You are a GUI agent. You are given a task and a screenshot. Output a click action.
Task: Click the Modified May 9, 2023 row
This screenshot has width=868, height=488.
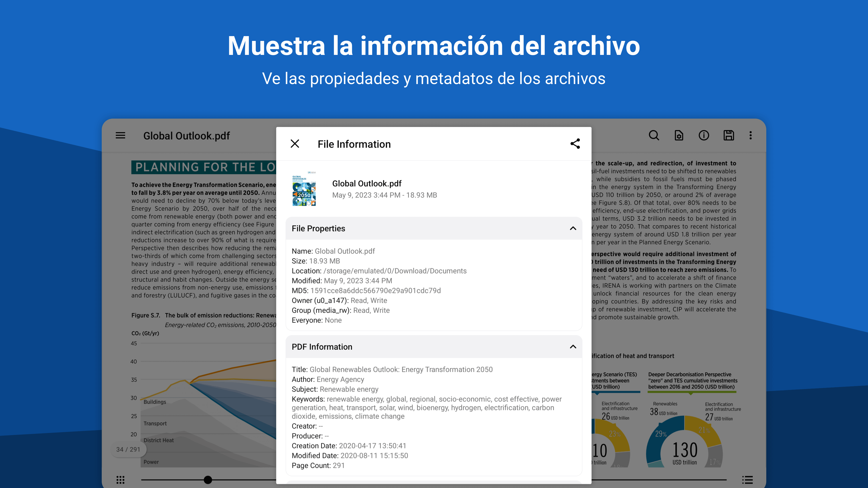tap(342, 281)
